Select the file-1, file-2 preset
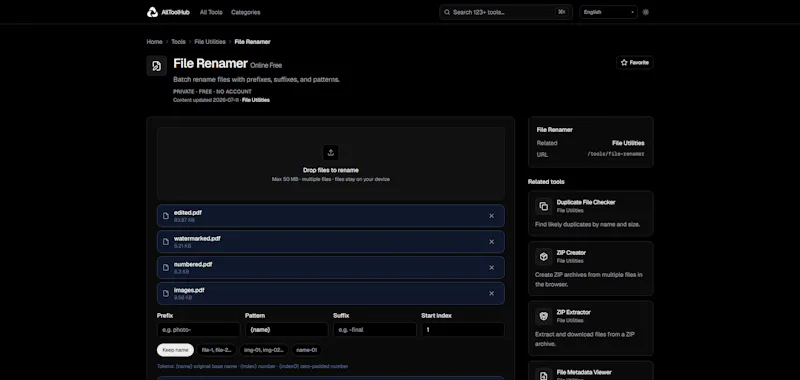The height and width of the screenshot is (380, 800). (217, 350)
